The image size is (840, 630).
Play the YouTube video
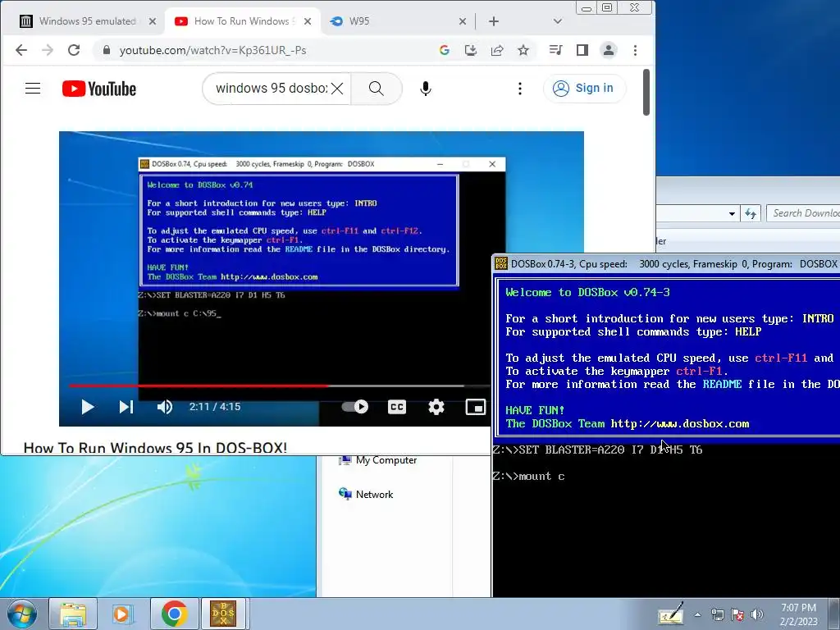pos(87,407)
